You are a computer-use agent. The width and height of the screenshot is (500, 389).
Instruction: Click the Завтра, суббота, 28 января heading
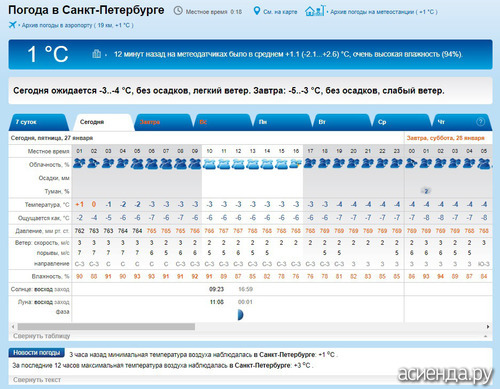[x=445, y=138]
